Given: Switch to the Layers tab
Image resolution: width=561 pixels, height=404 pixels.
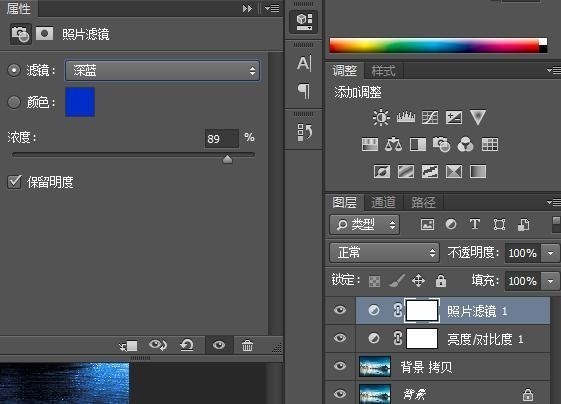Looking at the screenshot, I should (345, 203).
